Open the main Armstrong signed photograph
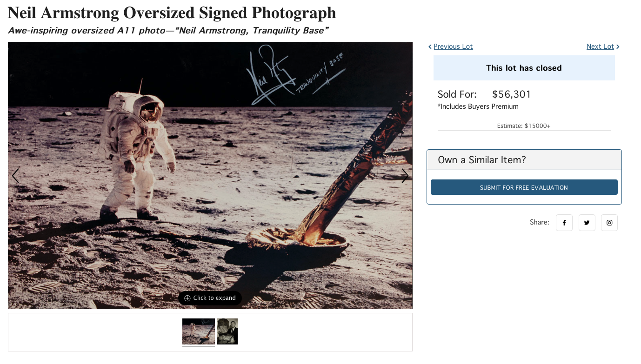This screenshot has height=364, width=641. [x=210, y=175]
